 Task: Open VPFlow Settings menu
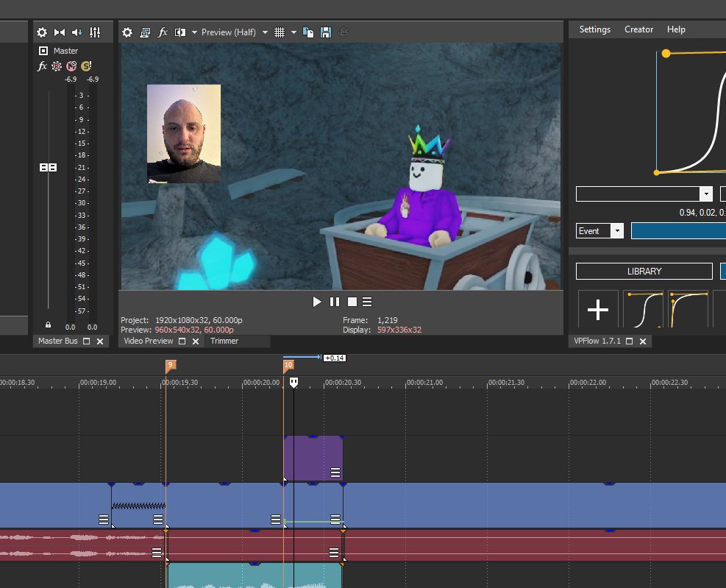594,29
